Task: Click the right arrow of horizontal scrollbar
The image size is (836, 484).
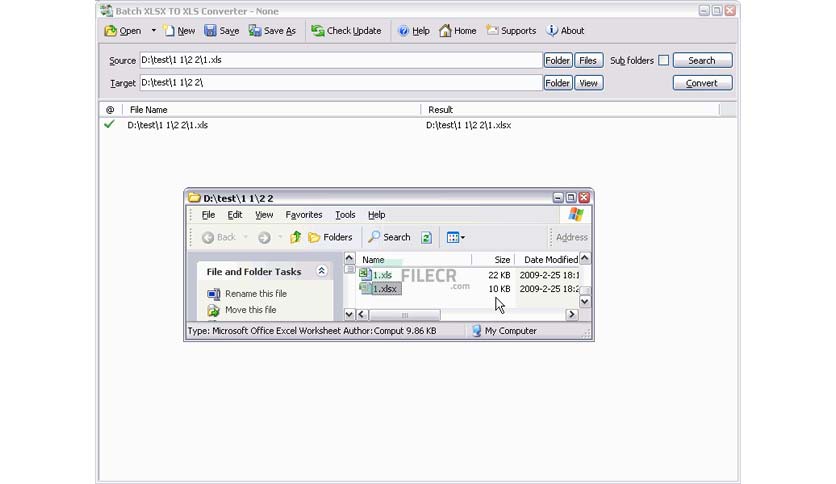Action: [x=572, y=314]
